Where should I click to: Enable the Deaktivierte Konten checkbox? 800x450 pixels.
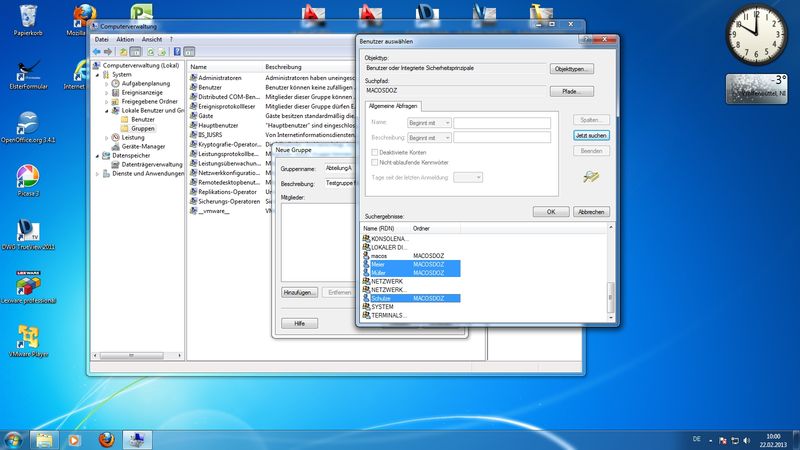pyautogui.click(x=375, y=150)
